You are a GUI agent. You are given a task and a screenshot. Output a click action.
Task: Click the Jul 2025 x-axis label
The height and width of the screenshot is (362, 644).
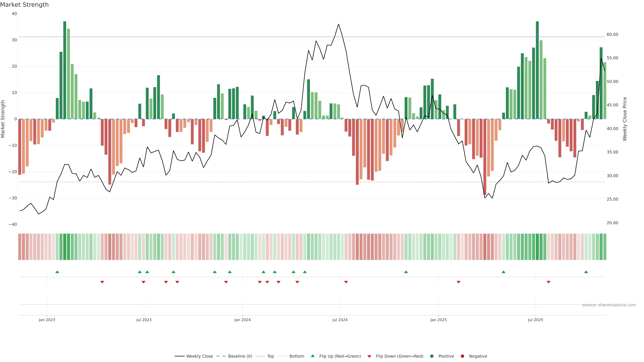[x=535, y=320]
